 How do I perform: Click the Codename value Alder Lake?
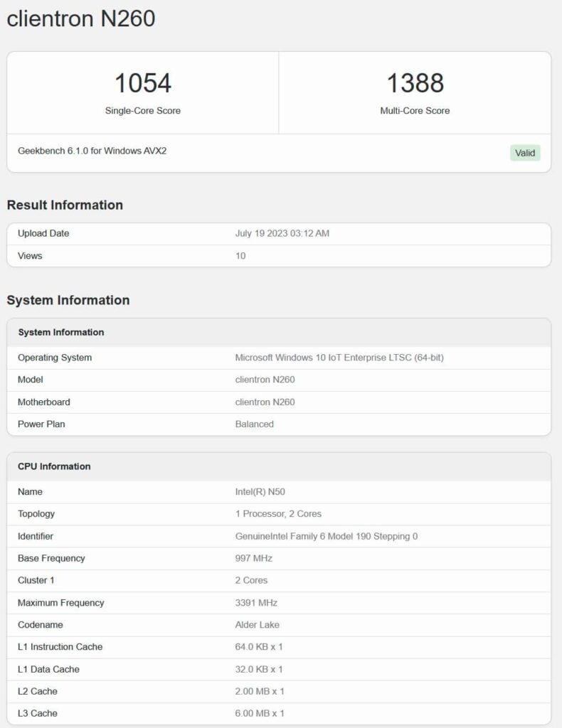tap(257, 625)
